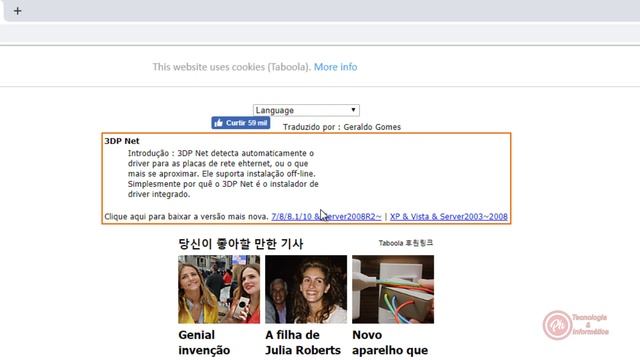Open the Genial invenção article thumbnail
This screenshot has height=360, width=640.
tap(219, 289)
